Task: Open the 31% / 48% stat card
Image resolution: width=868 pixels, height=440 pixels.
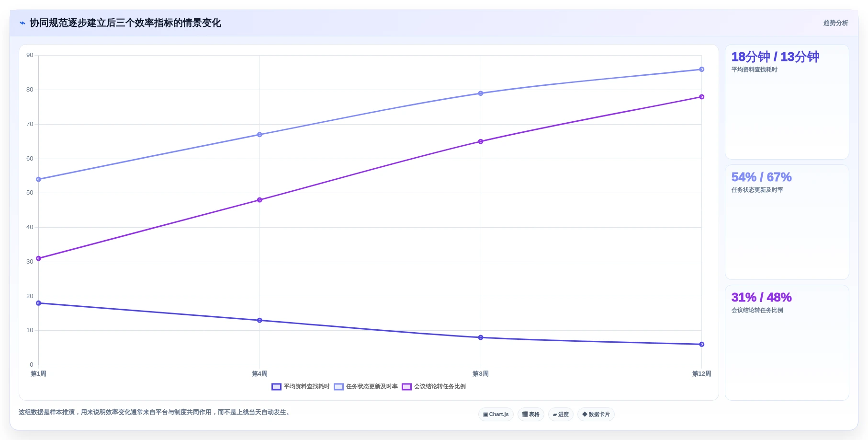Action: (787, 343)
